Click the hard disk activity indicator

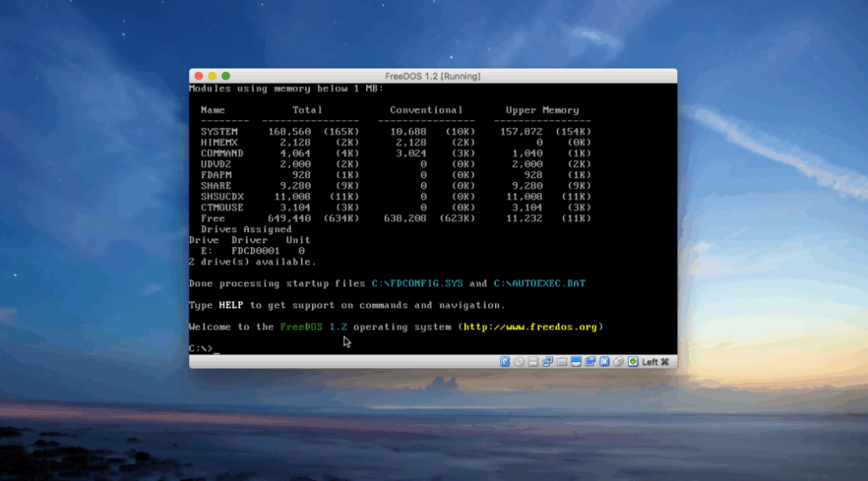(505, 362)
